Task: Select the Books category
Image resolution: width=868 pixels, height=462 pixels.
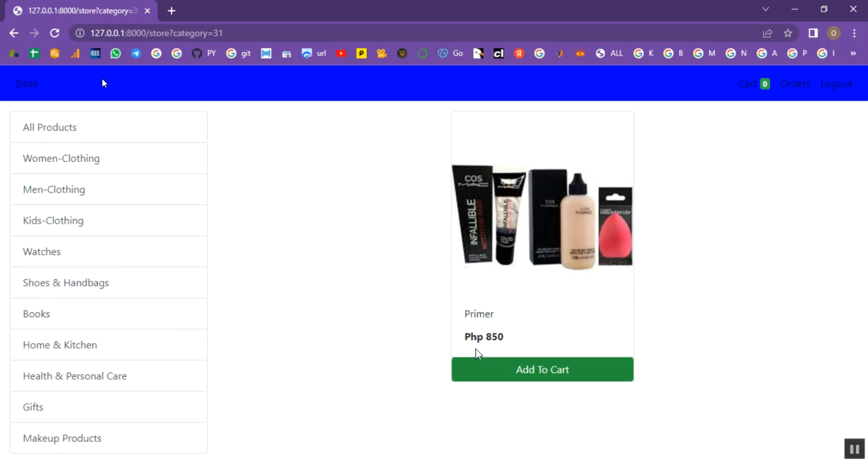Action: tap(109, 314)
